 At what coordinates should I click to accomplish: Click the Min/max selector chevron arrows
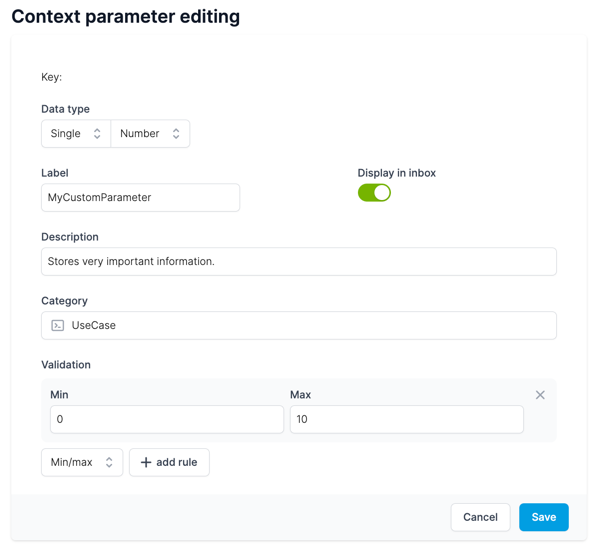(x=109, y=462)
